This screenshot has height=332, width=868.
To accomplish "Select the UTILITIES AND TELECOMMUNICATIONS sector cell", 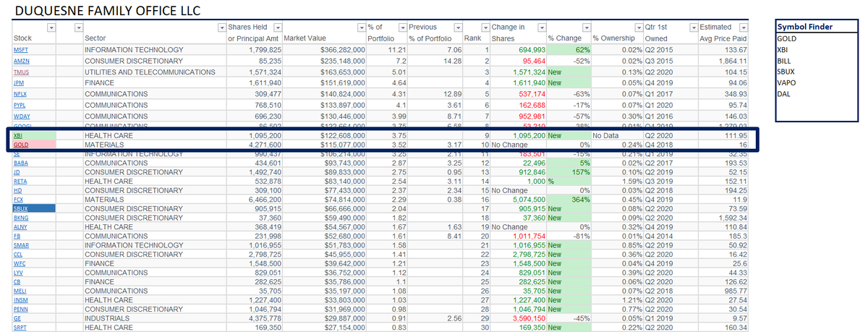I will click(x=154, y=73).
